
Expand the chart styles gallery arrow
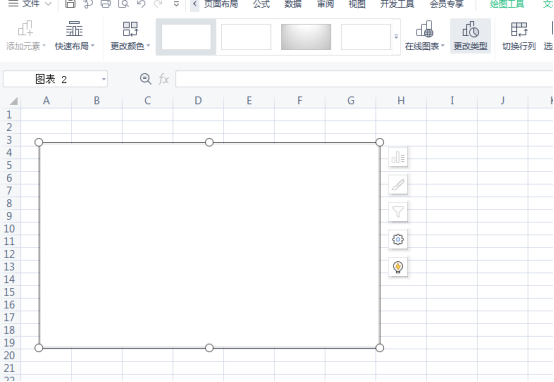click(396, 36)
